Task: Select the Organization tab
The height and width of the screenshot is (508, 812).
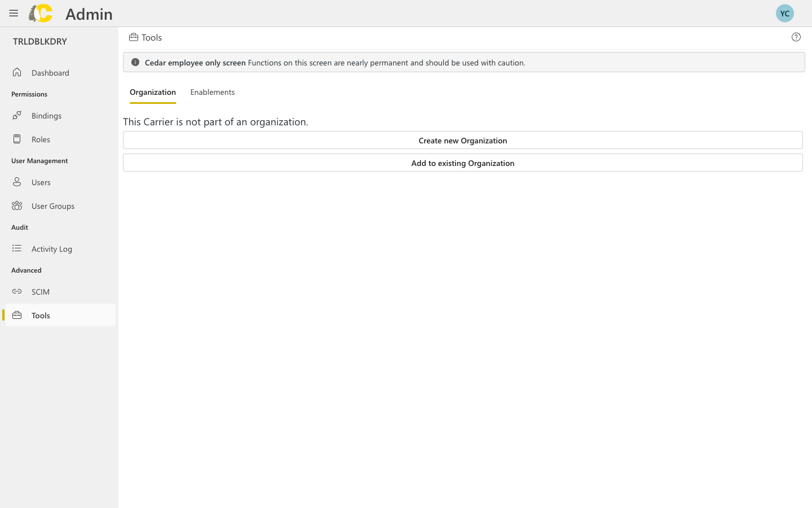Action: click(153, 92)
